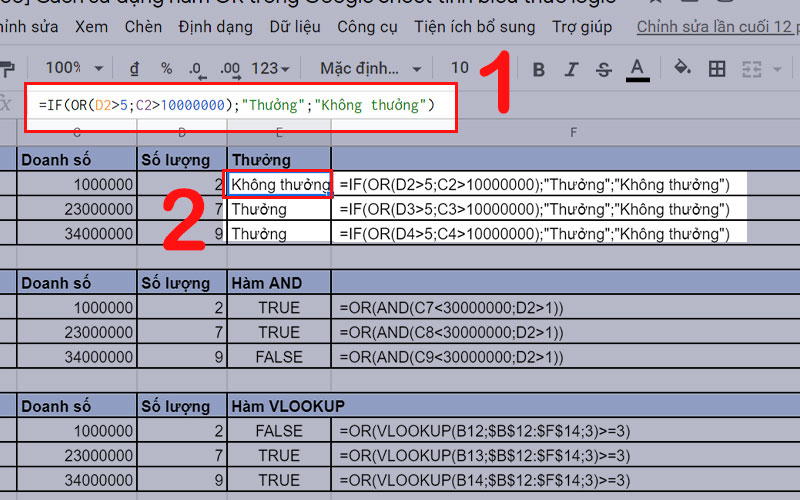
Task: Open Chỉnh sửa lần cuối link
Action: [x=718, y=27]
